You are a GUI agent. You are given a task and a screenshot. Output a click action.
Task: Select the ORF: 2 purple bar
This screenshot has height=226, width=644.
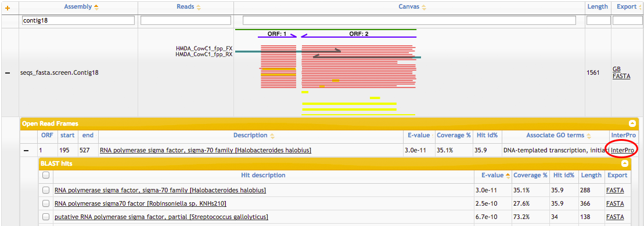tap(359, 37)
